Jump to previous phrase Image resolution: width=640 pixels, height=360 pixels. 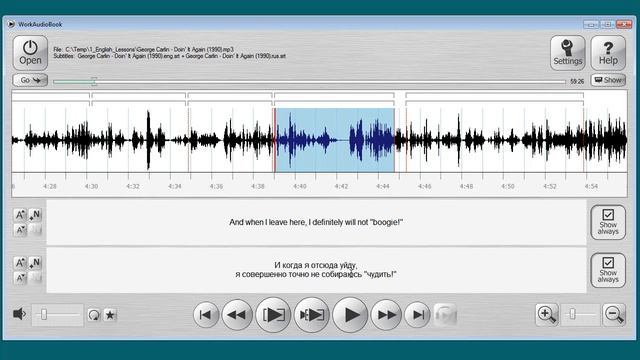(205, 315)
